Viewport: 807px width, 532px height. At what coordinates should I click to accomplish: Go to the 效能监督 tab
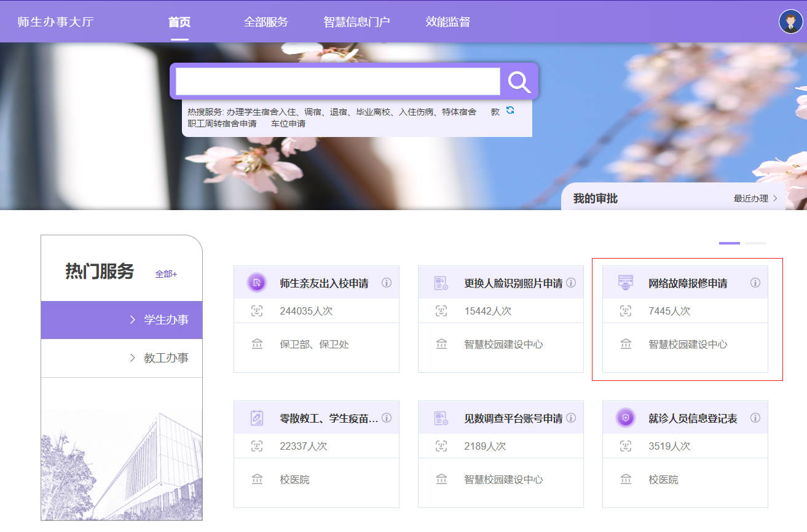(447, 22)
